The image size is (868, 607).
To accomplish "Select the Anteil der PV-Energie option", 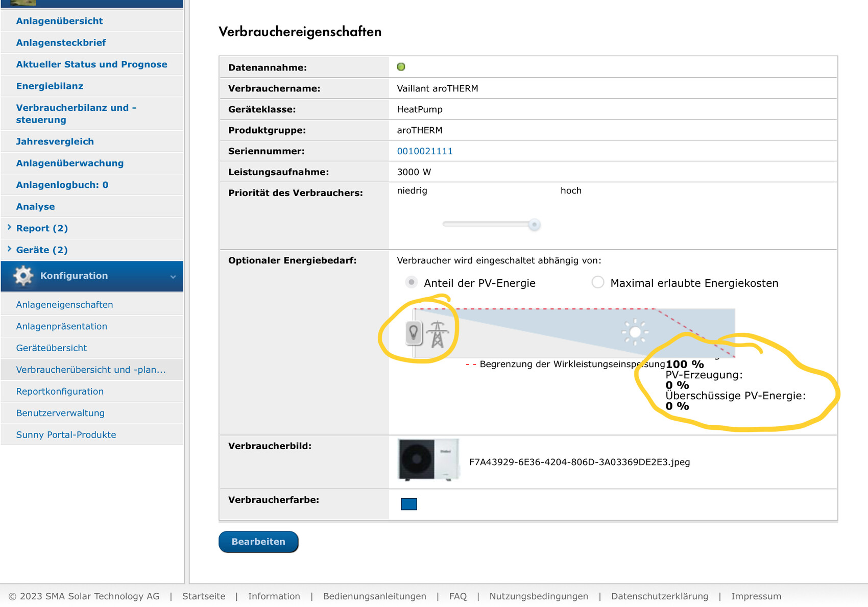I will [411, 282].
